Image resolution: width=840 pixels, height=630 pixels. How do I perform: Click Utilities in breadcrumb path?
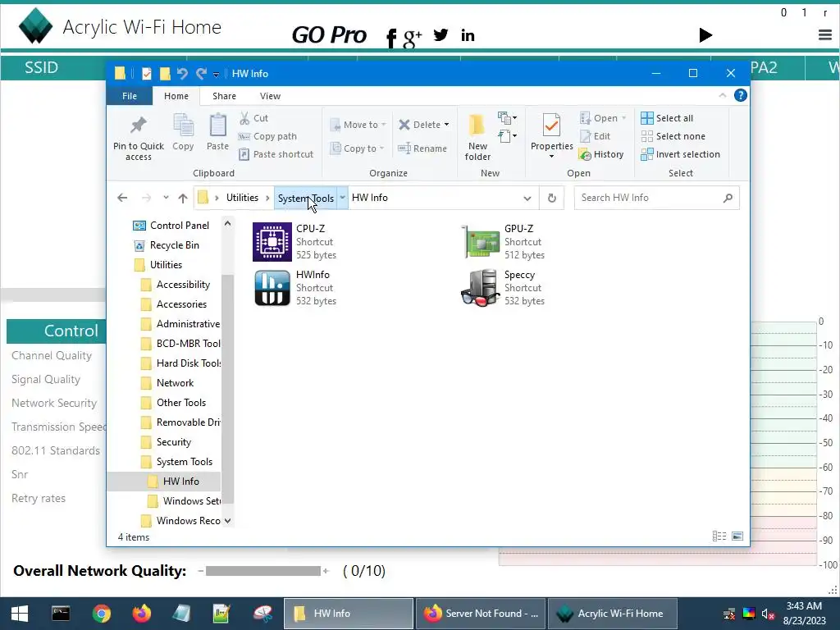242,198
